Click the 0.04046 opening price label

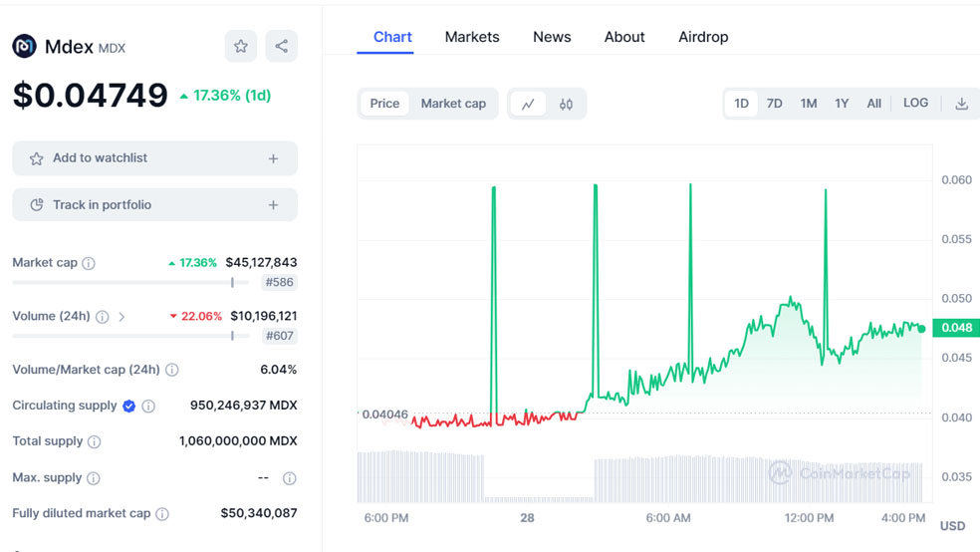click(x=384, y=414)
